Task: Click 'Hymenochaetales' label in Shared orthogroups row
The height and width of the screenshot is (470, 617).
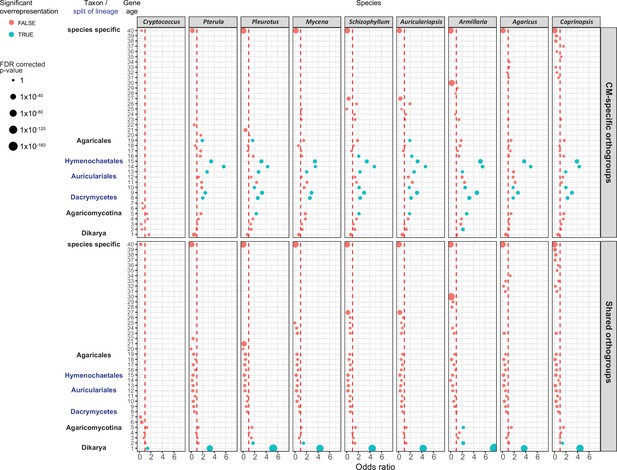Action: coord(94,376)
